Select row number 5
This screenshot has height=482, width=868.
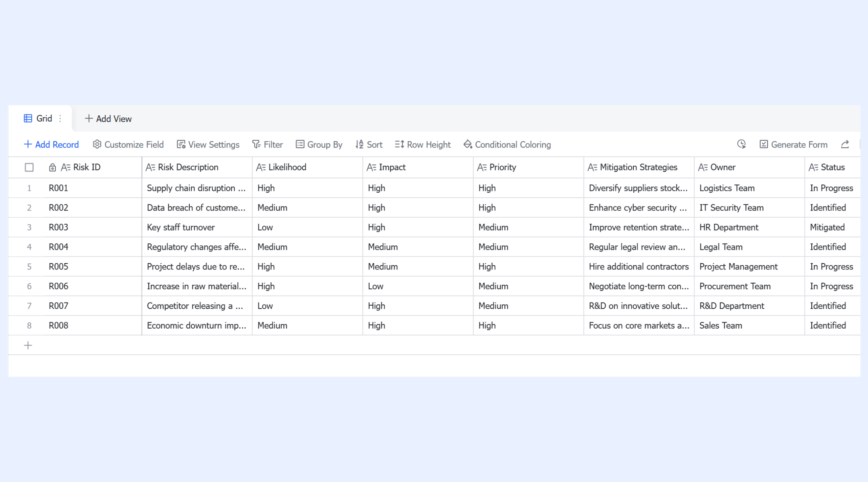coord(29,267)
